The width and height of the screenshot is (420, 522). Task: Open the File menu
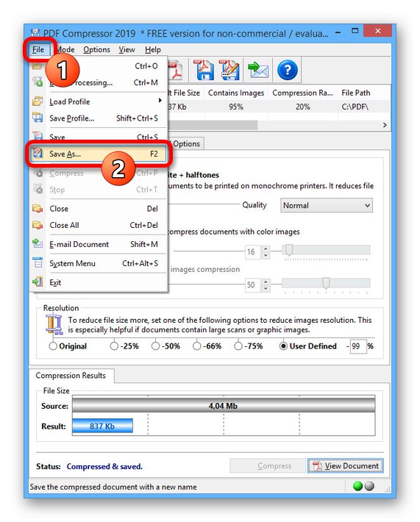tap(38, 49)
